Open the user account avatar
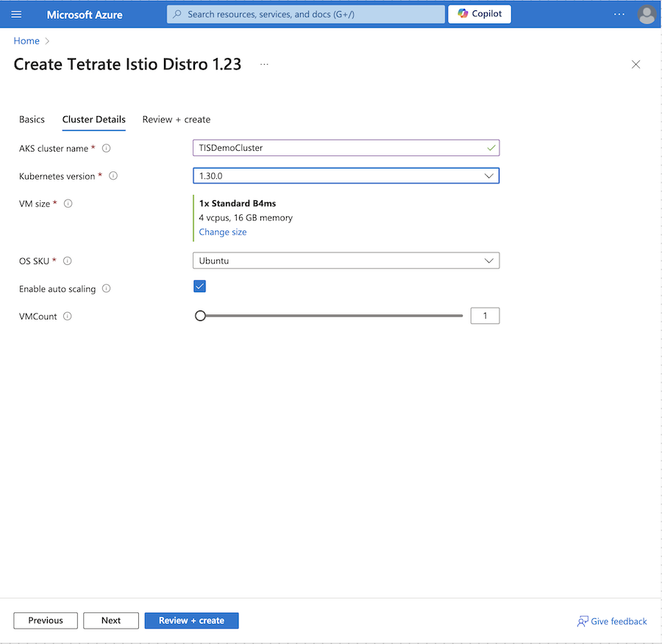662x644 pixels. 647,15
